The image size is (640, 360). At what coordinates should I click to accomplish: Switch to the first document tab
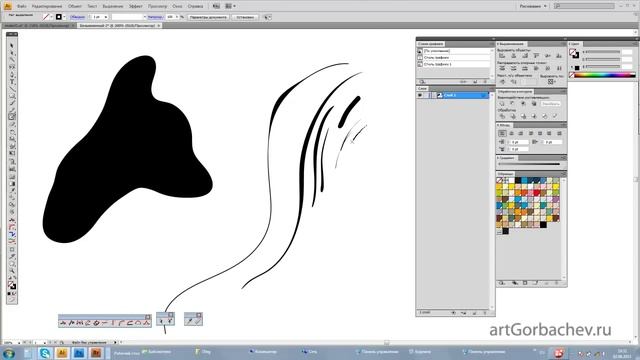pyautogui.click(x=37, y=25)
